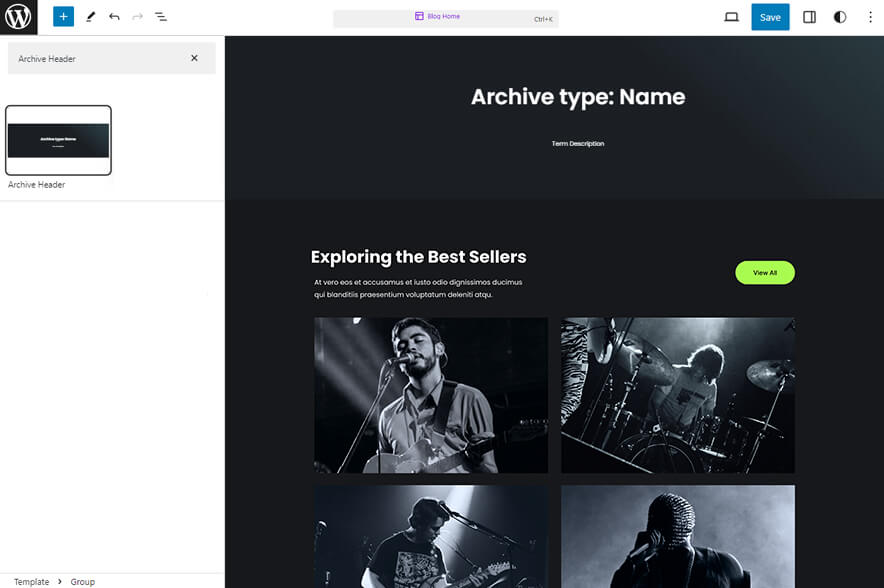Select Template in the breadcrumb bar
The height and width of the screenshot is (588, 884).
[30, 581]
